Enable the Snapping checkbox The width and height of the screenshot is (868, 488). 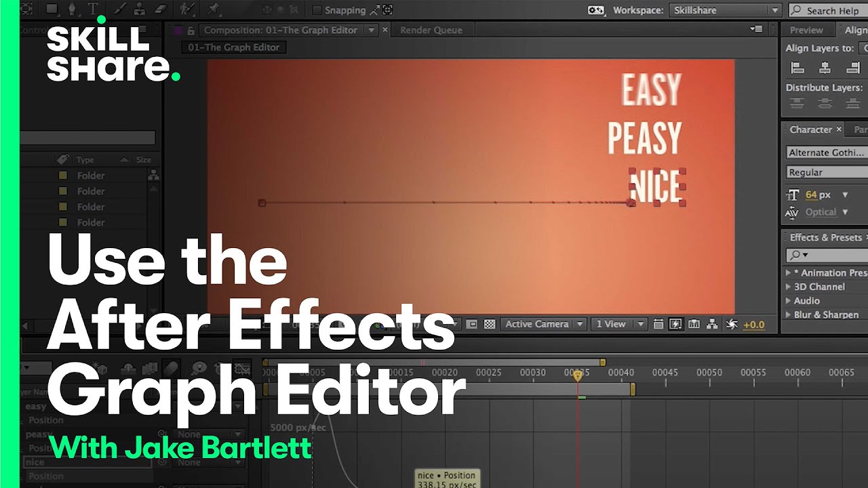click(317, 10)
